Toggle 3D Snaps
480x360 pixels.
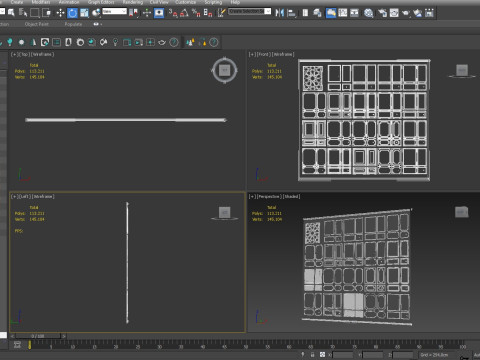tap(173, 13)
